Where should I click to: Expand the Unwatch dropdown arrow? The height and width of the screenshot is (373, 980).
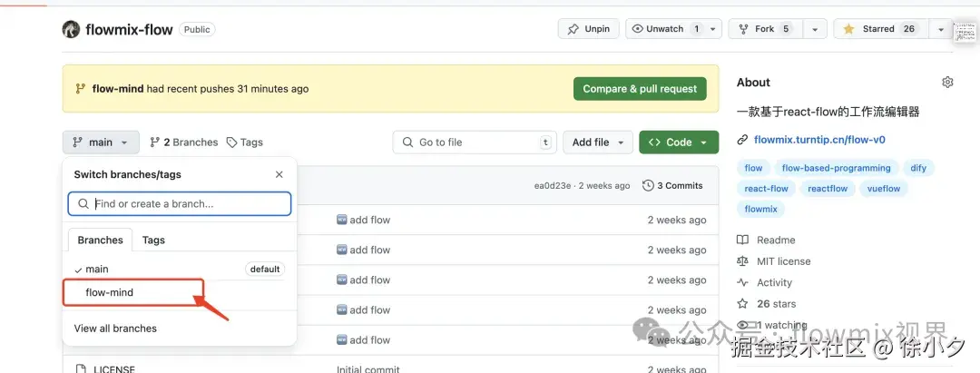click(x=713, y=29)
